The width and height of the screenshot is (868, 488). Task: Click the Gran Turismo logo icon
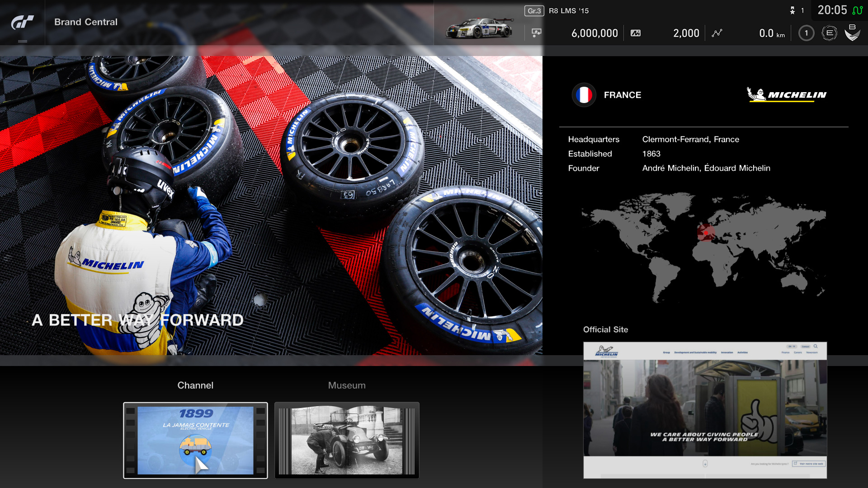(x=22, y=22)
